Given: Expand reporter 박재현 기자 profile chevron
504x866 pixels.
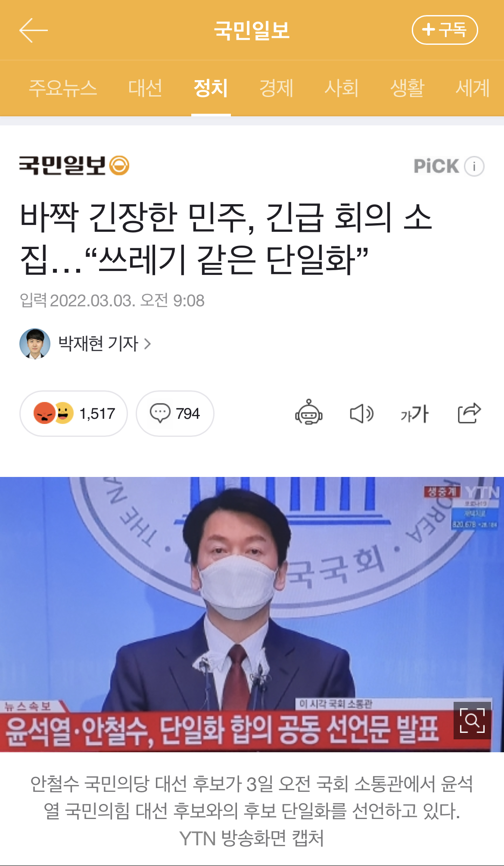Looking at the screenshot, I should pyautogui.click(x=147, y=344).
